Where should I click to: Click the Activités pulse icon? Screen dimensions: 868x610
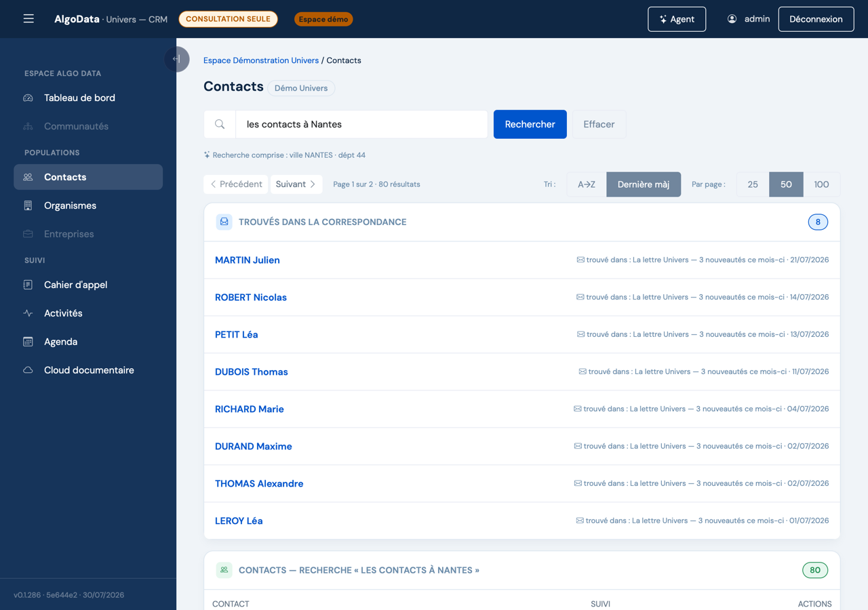click(x=28, y=313)
